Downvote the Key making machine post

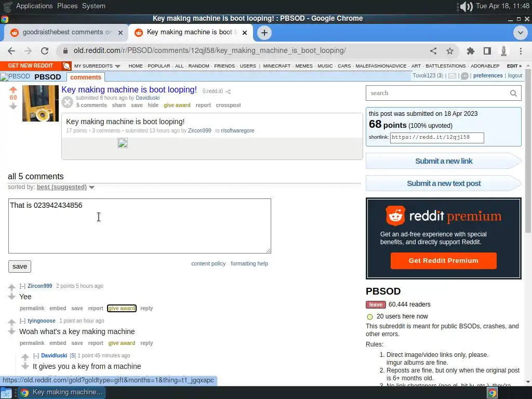click(x=13, y=106)
